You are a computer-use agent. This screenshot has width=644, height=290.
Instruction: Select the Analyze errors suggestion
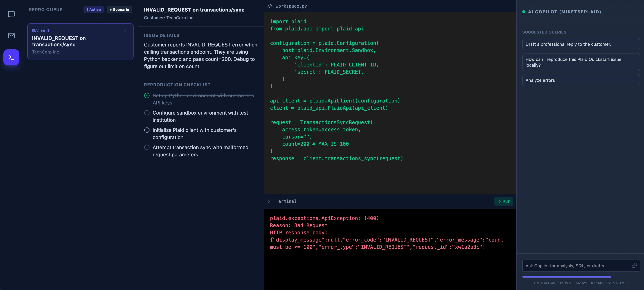click(581, 80)
